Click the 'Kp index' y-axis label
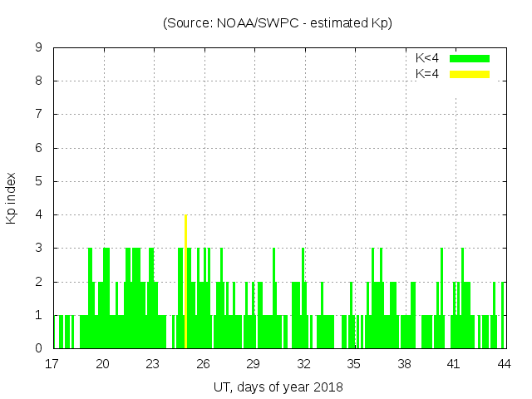Image resolution: width=532 pixels, height=399 pixels. pos(12,199)
